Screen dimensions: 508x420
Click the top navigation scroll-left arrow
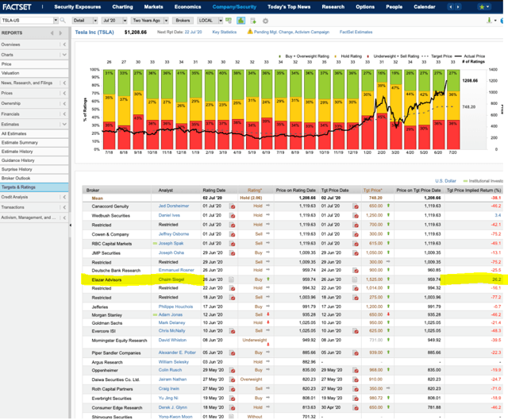[451, 7]
